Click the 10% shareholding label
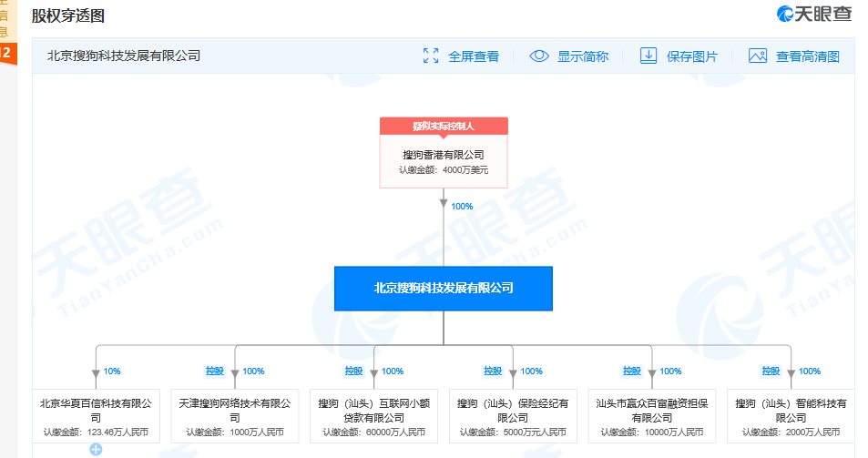Viewport: 868px width, 458px height. [x=112, y=371]
